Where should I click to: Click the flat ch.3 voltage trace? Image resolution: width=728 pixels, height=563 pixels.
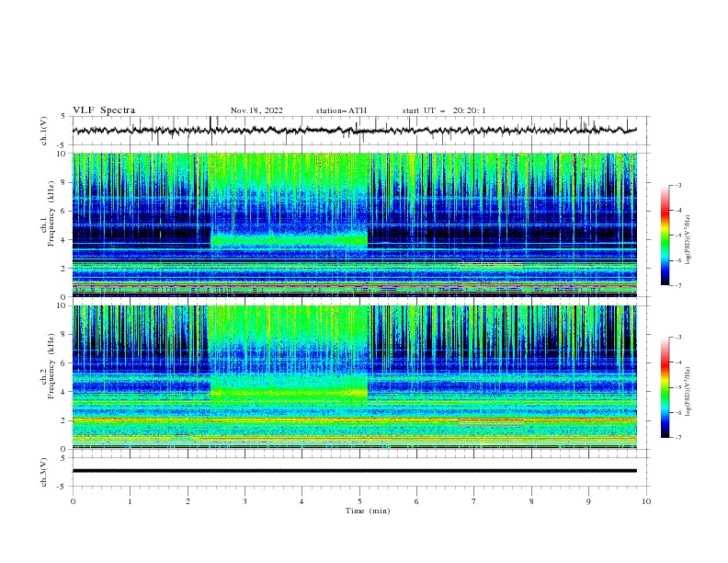click(x=354, y=471)
